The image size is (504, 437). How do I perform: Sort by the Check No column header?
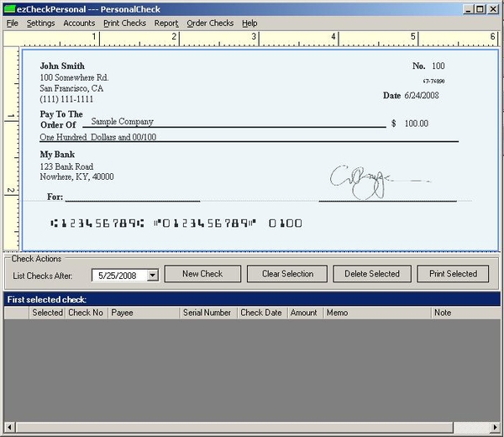pos(86,313)
